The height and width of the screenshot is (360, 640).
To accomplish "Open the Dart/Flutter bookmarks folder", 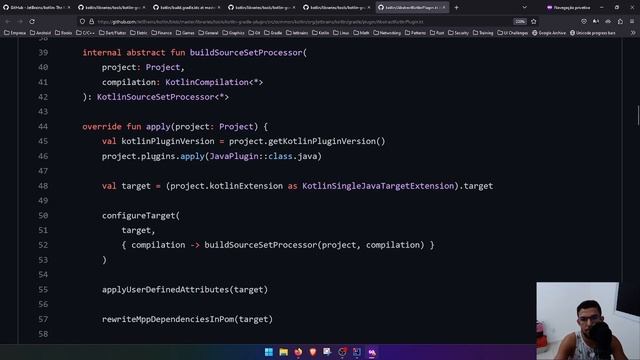I will (112, 33).
